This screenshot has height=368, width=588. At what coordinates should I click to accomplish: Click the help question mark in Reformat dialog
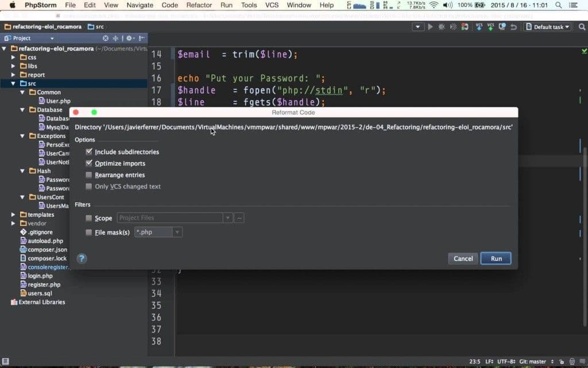click(82, 259)
